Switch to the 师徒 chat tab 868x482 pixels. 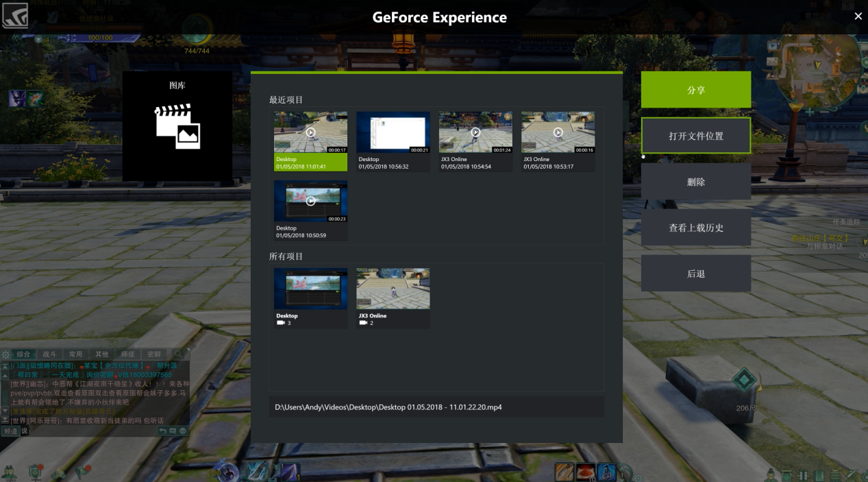click(128, 354)
